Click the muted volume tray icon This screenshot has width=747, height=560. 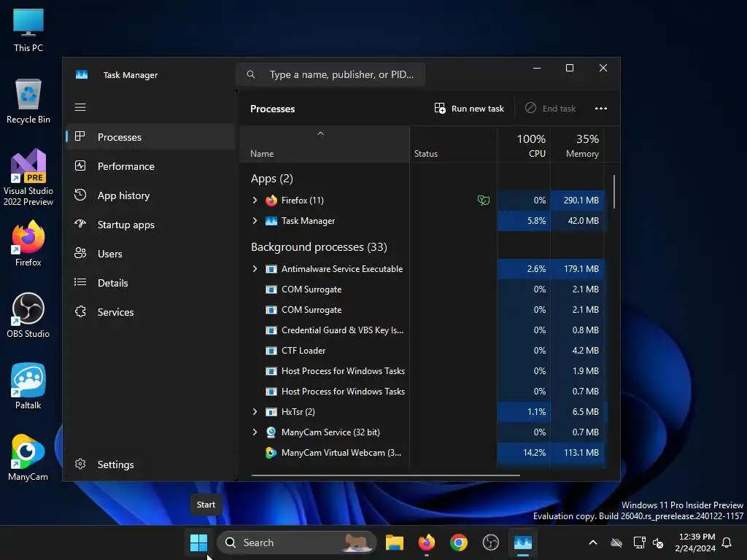coord(658,542)
